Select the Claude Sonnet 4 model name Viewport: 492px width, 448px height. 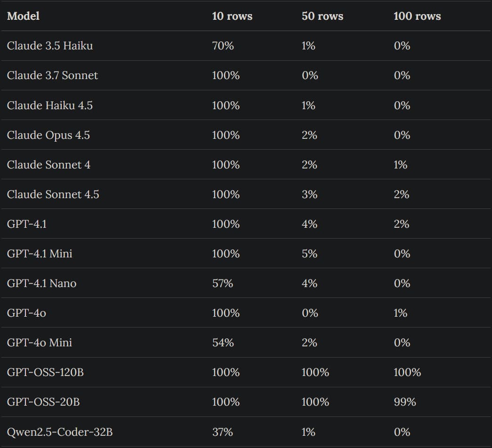[x=48, y=165]
